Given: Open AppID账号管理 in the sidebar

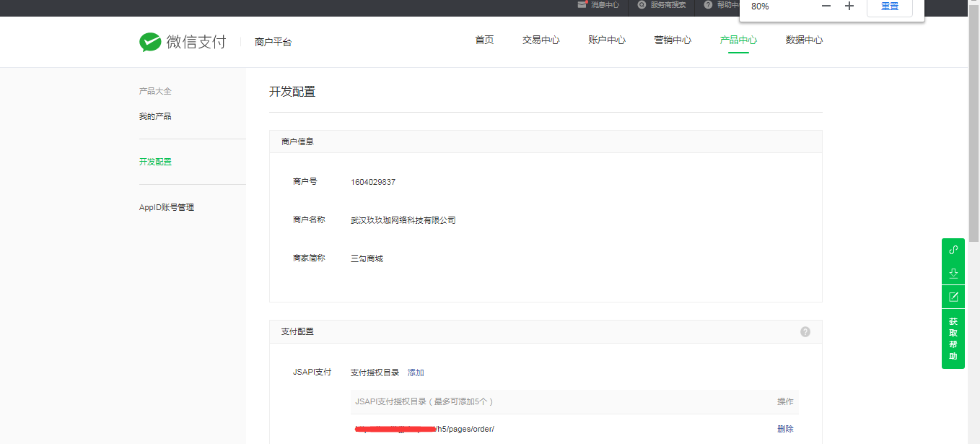Looking at the screenshot, I should click(x=167, y=207).
